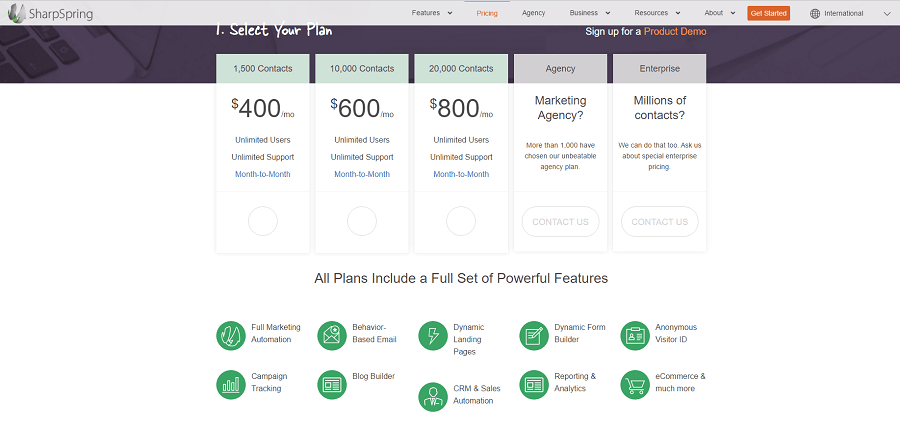
Task: Click the Behavior-Based Email envelope icon
Action: pos(332,335)
